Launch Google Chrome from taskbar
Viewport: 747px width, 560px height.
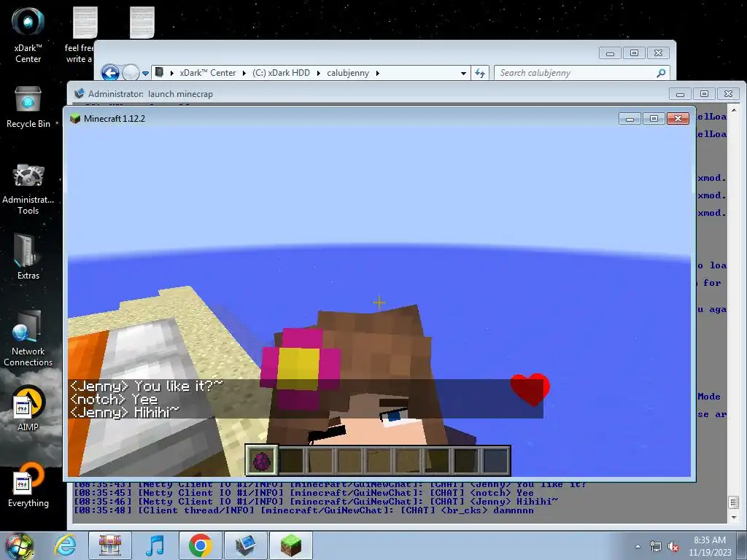pos(200,545)
